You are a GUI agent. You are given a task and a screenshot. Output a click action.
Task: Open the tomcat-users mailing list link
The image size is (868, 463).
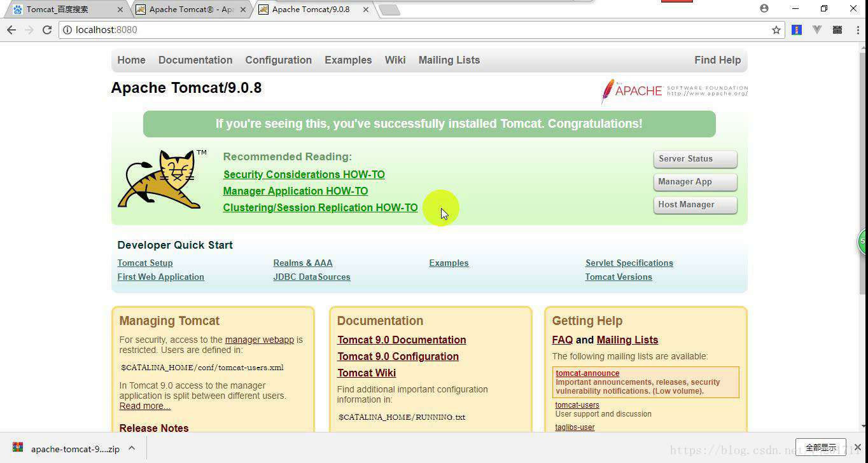click(x=577, y=405)
